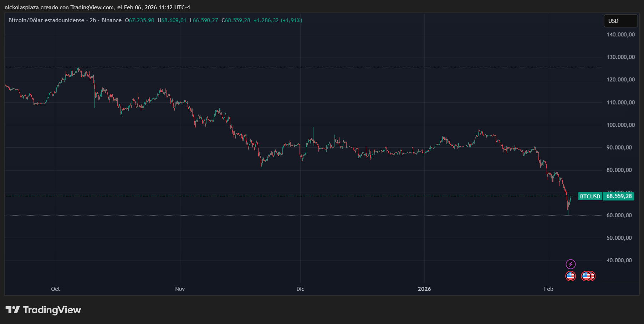Click the 100.000,00 level on price scale
This screenshot has height=324, width=644.
pyautogui.click(x=620, y=125)
